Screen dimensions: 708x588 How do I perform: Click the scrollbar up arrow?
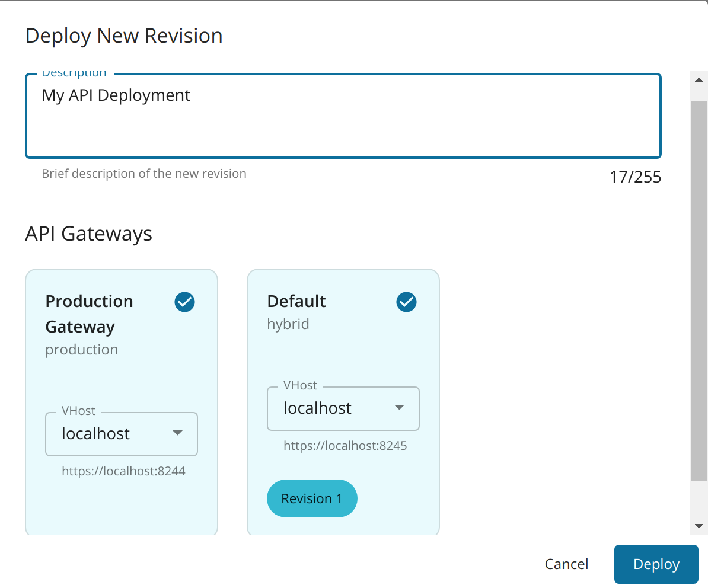point(699,79)
